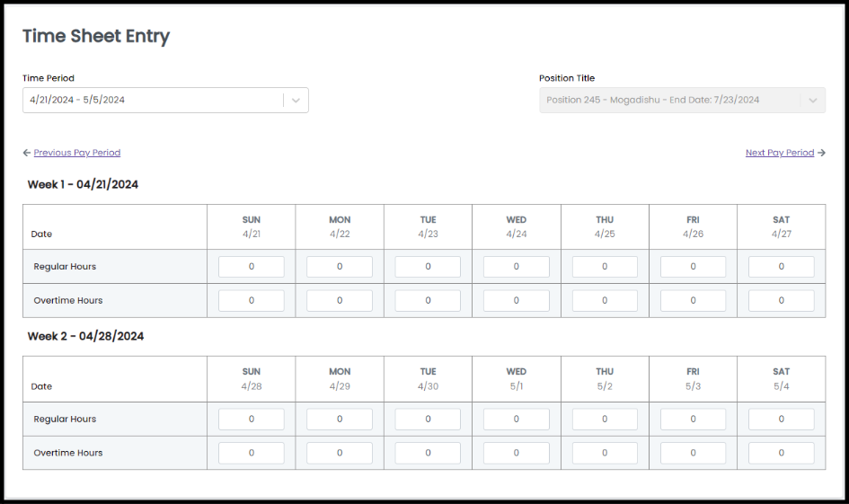Click Regular Hours box for WED 5/1
The height and width of the screenshot is (504, 849).
point(516,419)
